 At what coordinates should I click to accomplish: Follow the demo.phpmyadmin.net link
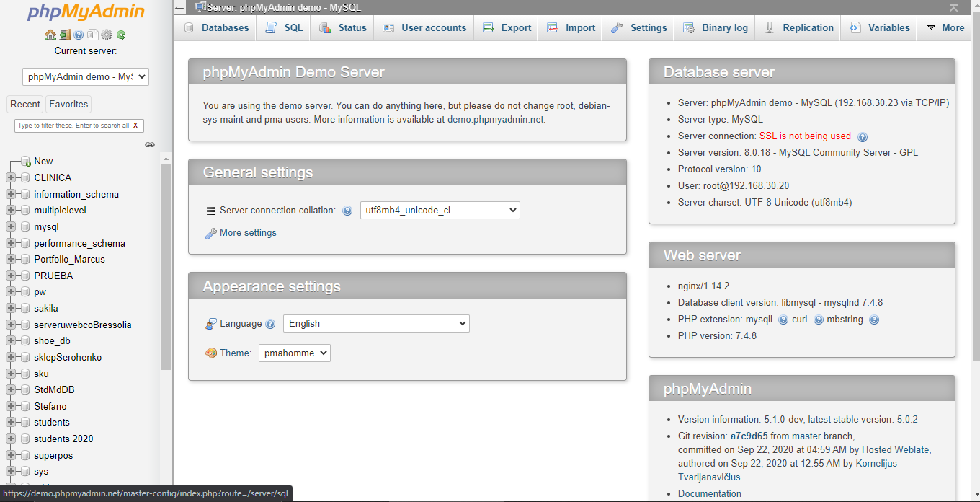click(x=496, y=120)
